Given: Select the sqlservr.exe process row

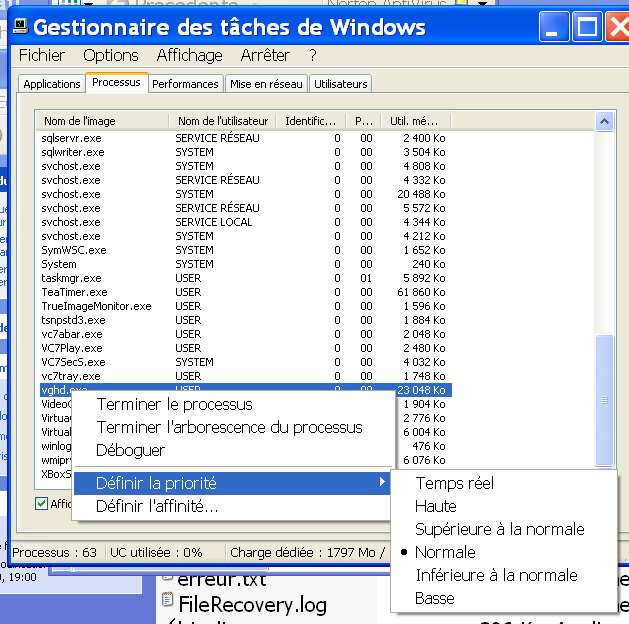Looking at the screenshot, I should coord(246,138).
